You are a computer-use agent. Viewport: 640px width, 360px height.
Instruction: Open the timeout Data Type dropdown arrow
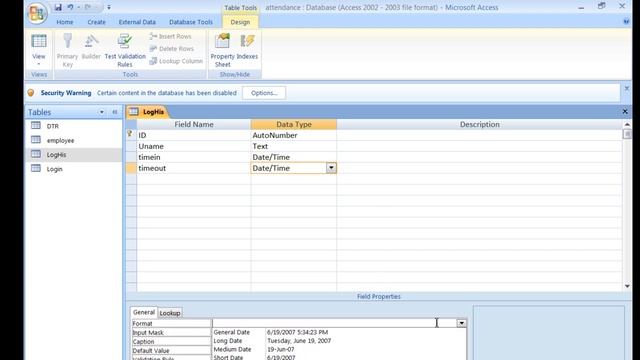331,168
